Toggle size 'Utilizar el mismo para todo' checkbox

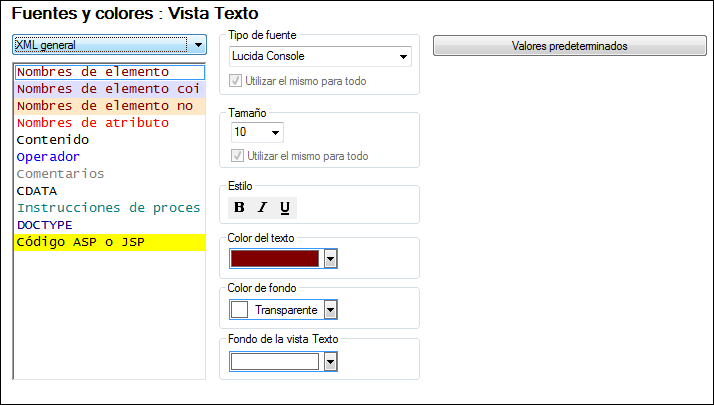pos(237,156)
